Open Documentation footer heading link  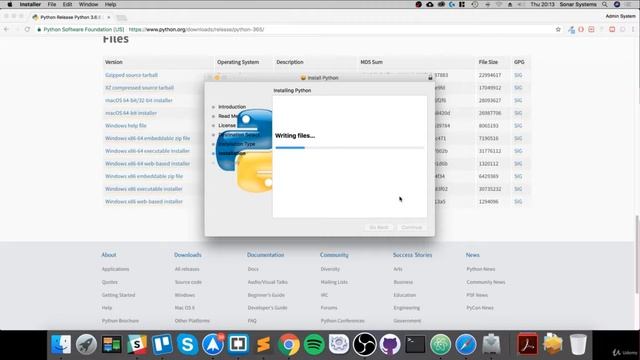click(265, 255)
